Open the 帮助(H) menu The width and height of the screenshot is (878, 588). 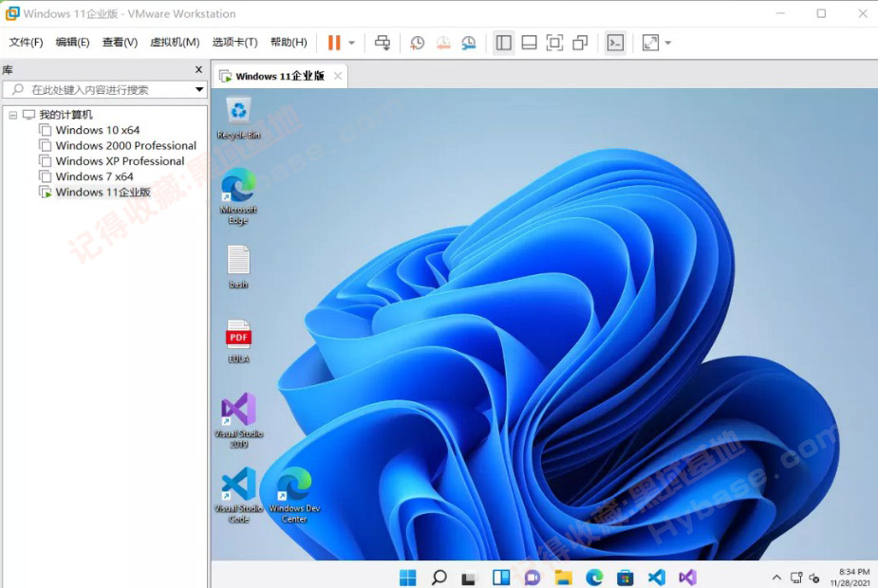pos(289,43)
